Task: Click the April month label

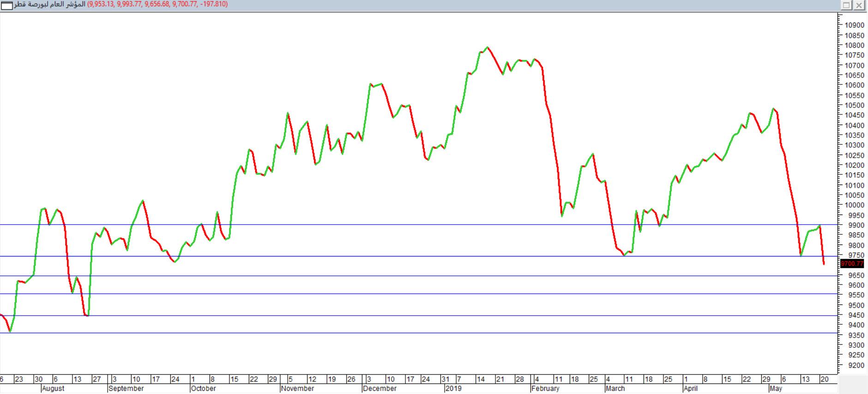Action: [691, 388]
